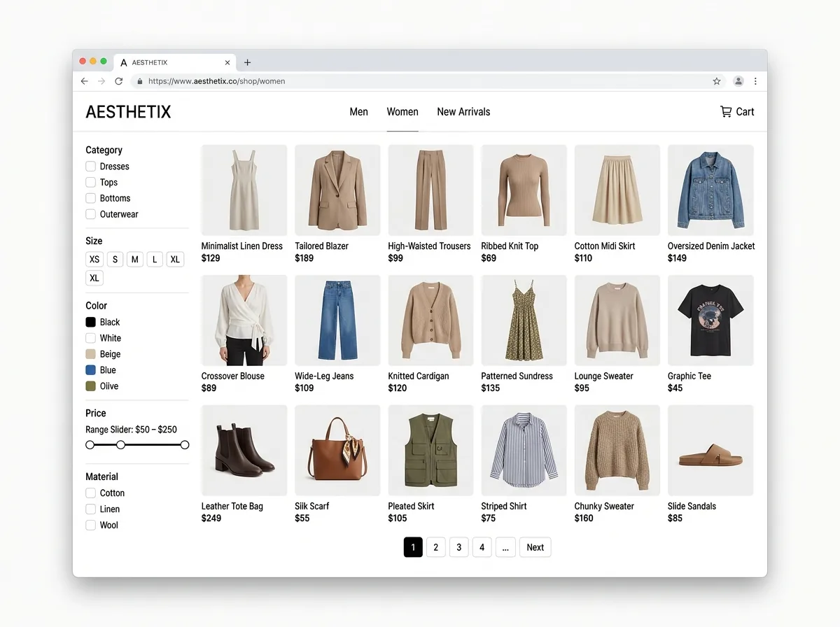Open the browser three-dot menu

click(755, 81)
